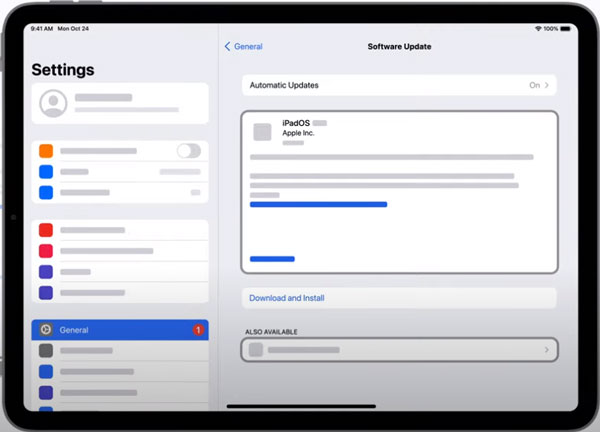Click the blue icon directly below the orange icon
The width and height of the screenshot is (600, 432).
click(x=46, y=172)
